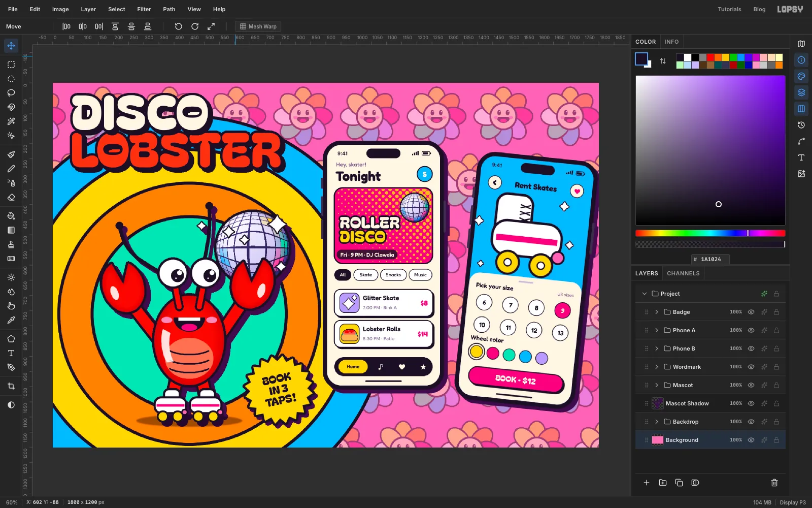This screenshot has height=508, width=812.
Task: Toggle visibility of the Background layer
Action: coord(751,440)
